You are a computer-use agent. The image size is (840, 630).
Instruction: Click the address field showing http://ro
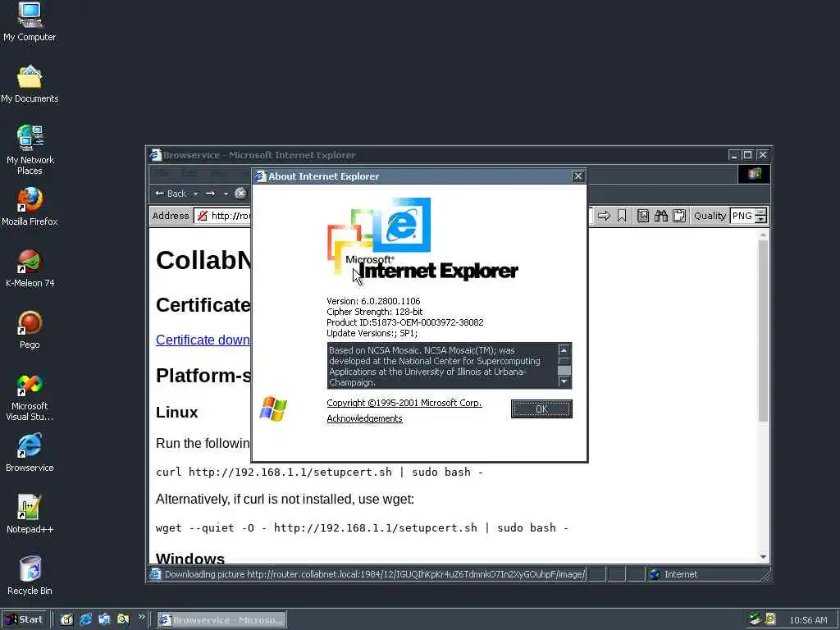coord(231,216)
